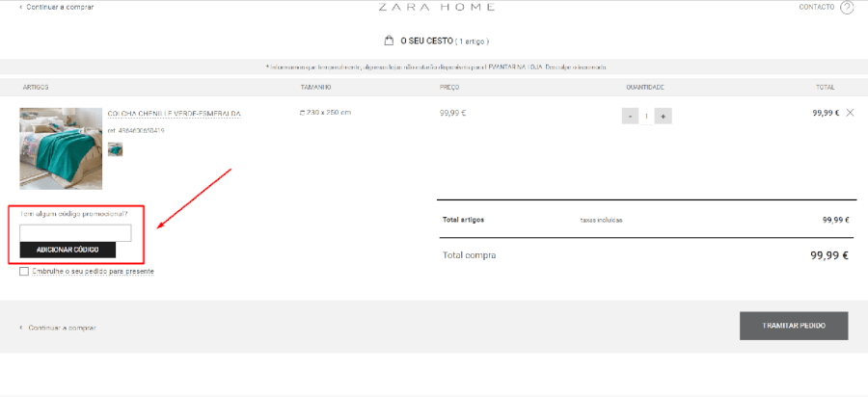Tick the gift wrap checkbox
The image size is (868, 397).
click(24, 272)
